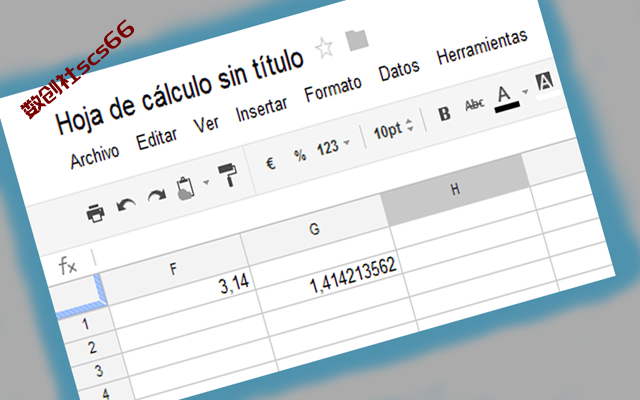Click the cell containing 3,14
The height and width of the screenshot is (400, 640).
point(184,296)
